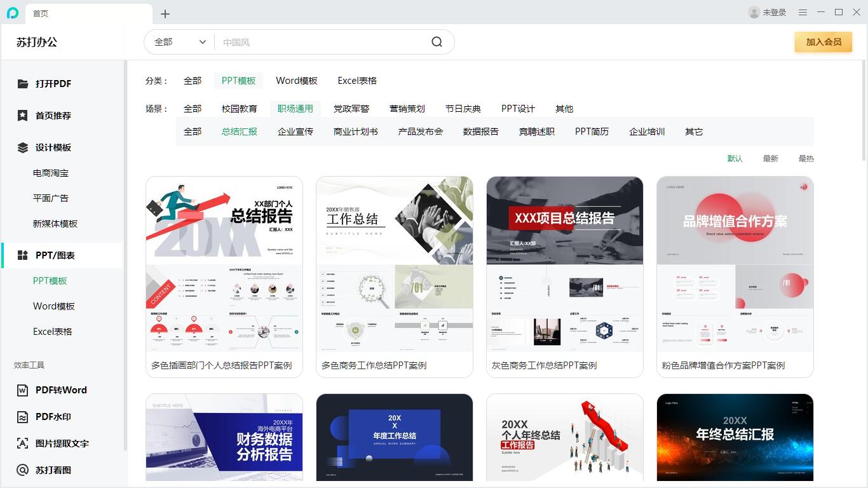
Task: Open the 全部 category dropdown in search bar
Action: (x=179, y=41)
